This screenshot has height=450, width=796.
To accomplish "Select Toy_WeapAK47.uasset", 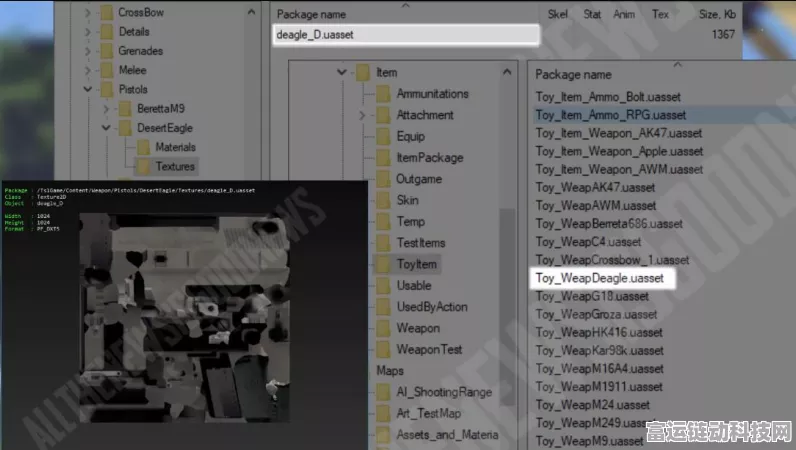I will (x=595, y=188).
